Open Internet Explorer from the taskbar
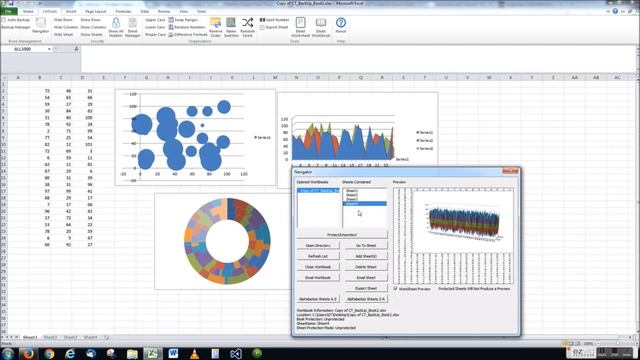 pos(70,353)
